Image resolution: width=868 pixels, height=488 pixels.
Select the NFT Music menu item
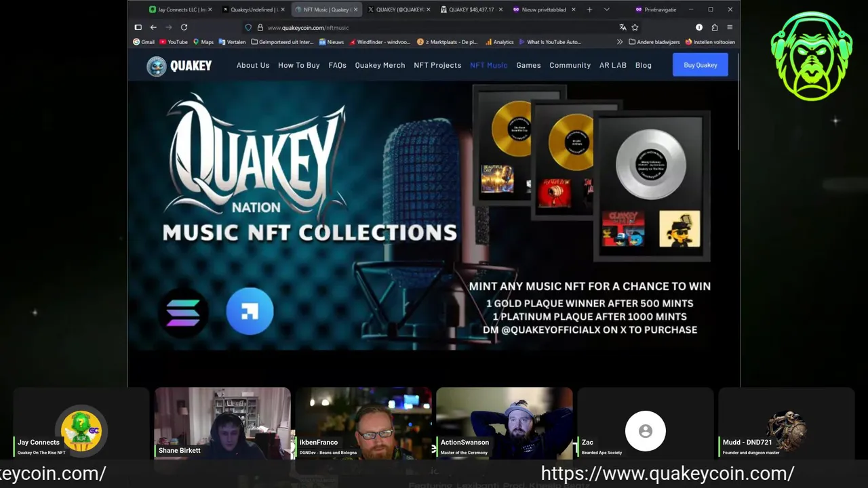coord(489,65)
